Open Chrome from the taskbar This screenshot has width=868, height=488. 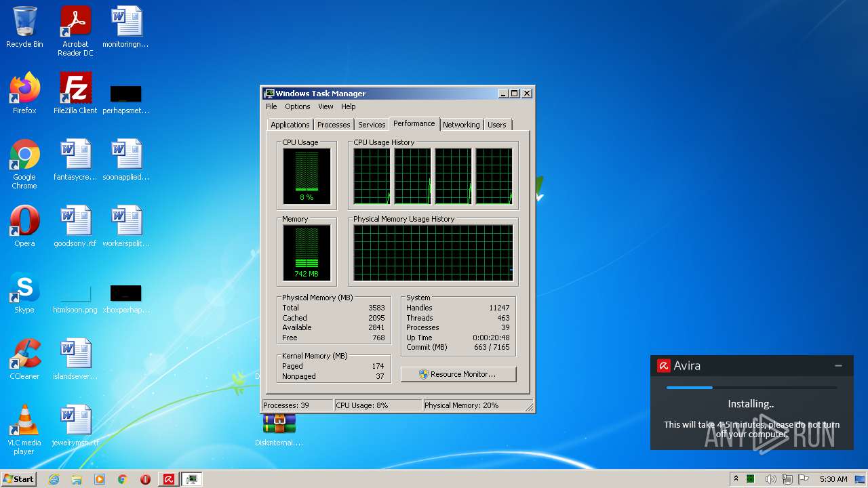point(123,479)
